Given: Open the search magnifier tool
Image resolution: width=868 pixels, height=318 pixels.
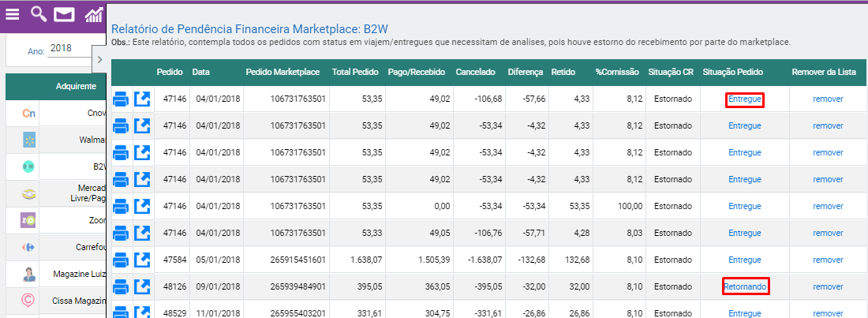Looking at the screenshot, I should pos(38,14).
